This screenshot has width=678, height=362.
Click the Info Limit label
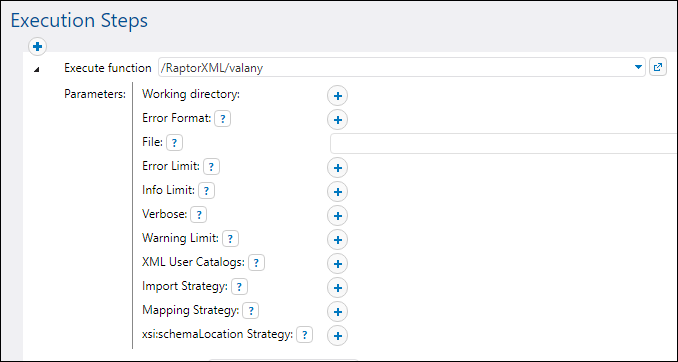(169, 190)
